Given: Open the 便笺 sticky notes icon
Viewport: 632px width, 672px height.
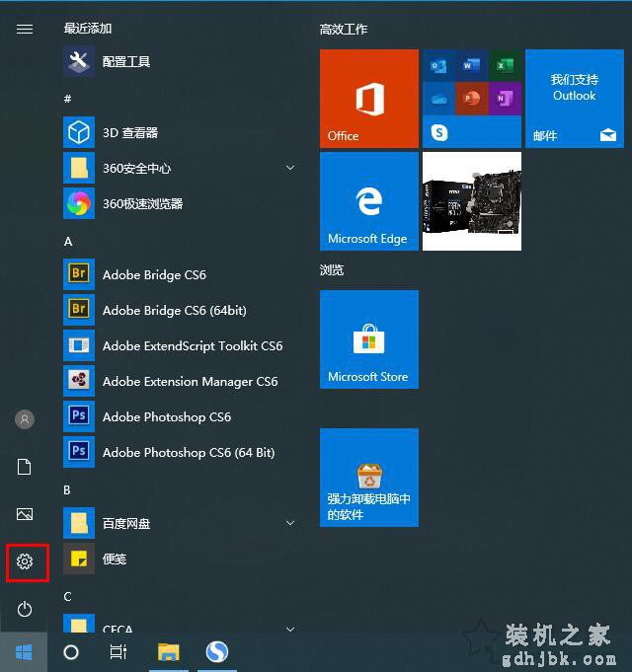Looking at the screenshot, I should pyautogui.click(x=79, y=559).
